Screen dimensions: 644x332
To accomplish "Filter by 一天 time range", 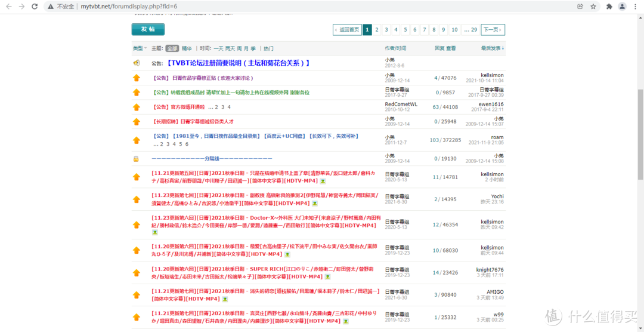I will [218, 48].
